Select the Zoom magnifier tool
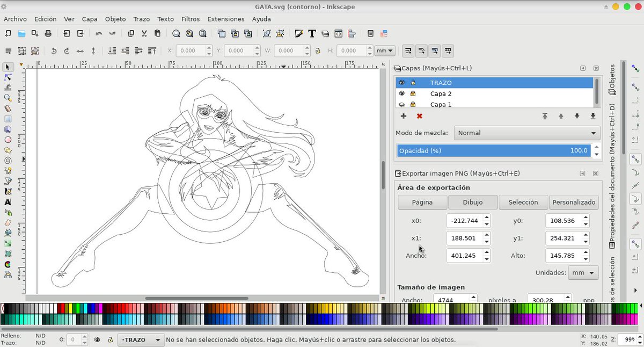Image resolution: width=644 pixels, height=347 pixels. 8,98
